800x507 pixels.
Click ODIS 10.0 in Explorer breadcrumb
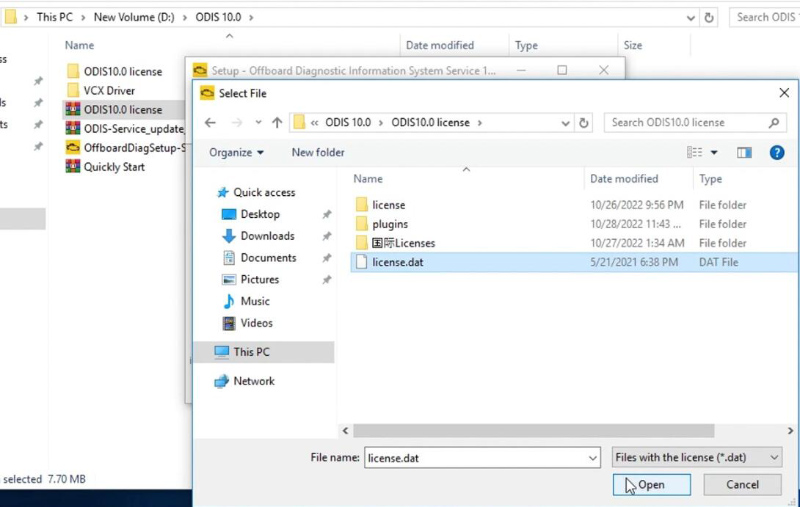click(x=218, y=17)
